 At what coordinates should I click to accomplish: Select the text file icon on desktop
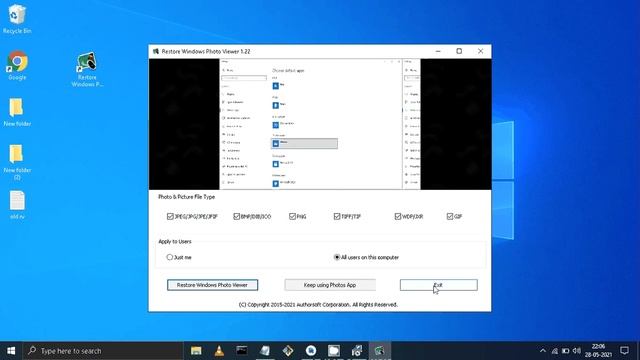(17, 205)
